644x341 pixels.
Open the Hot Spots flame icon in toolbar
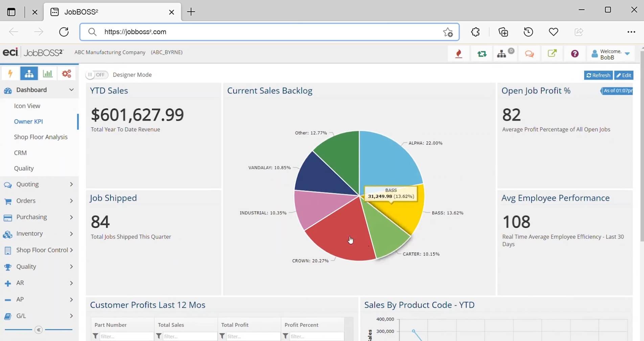coord(459,54)
